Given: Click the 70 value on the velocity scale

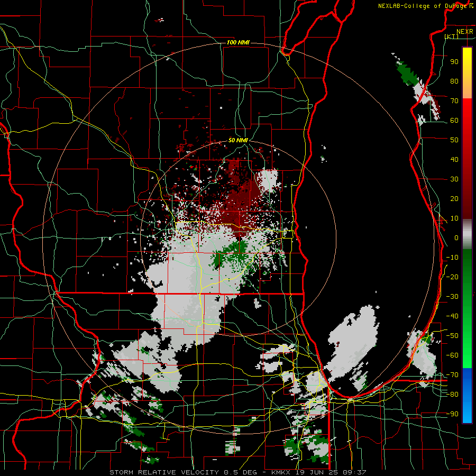Looking at the screenshot, I should tap(454, 101).
